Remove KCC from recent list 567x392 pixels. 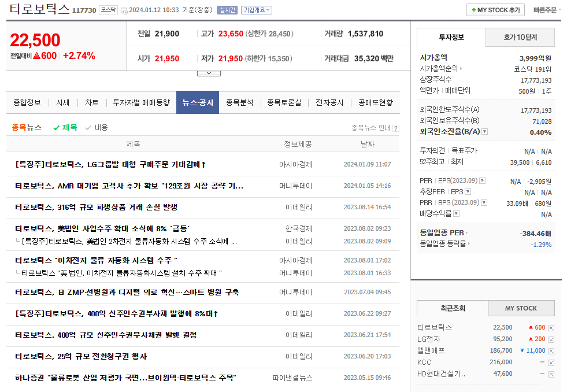click(x=551, y=363)
